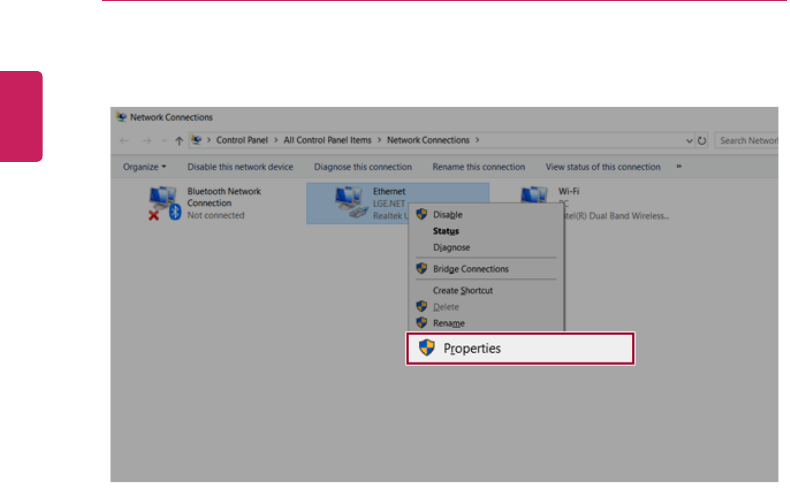Select the Wi-Fi adapter icon
Screen dimensions: 790x504
[x=534, y=195]
